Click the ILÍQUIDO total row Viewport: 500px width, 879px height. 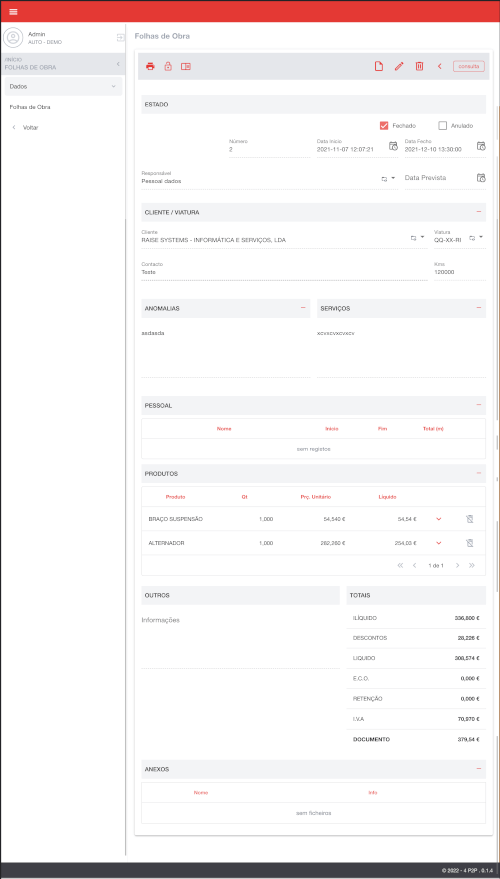(x=416, y=618)
